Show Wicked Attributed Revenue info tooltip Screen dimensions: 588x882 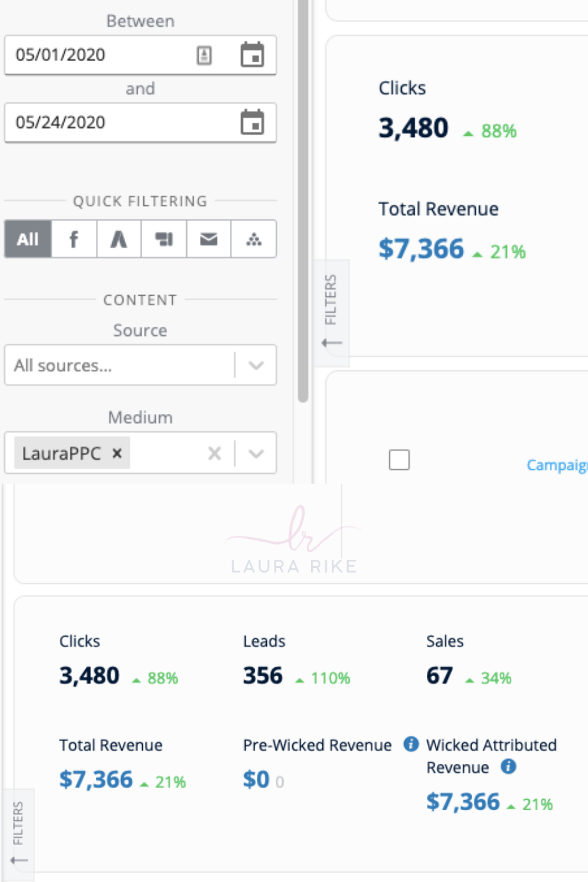tap(509, 767)
